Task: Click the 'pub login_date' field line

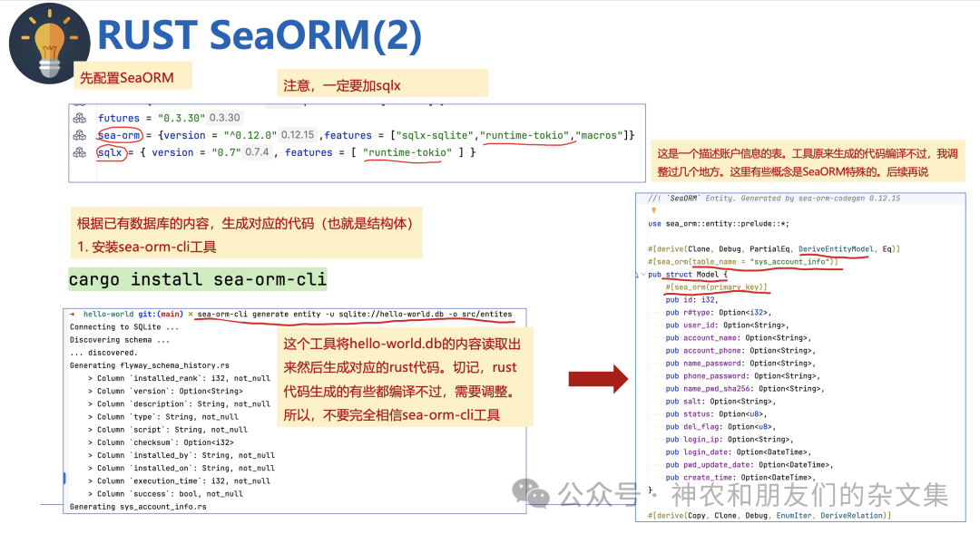Action: point(738,451)
